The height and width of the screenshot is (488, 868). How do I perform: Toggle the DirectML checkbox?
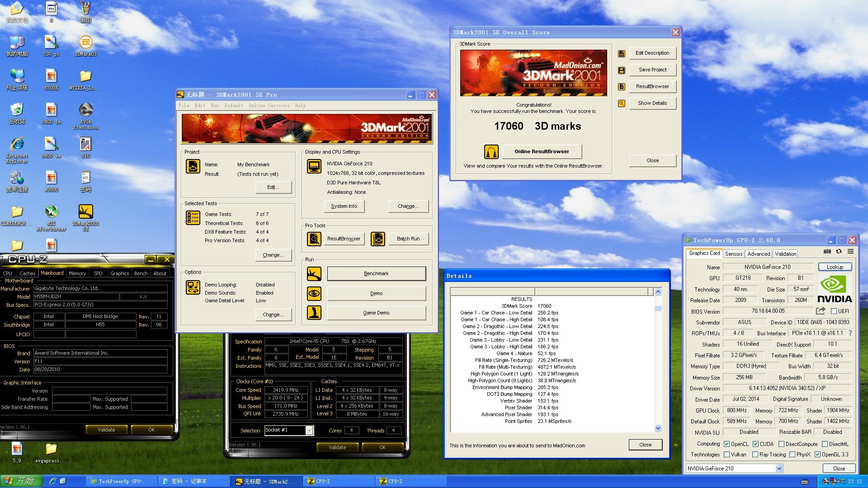point(825,444)
